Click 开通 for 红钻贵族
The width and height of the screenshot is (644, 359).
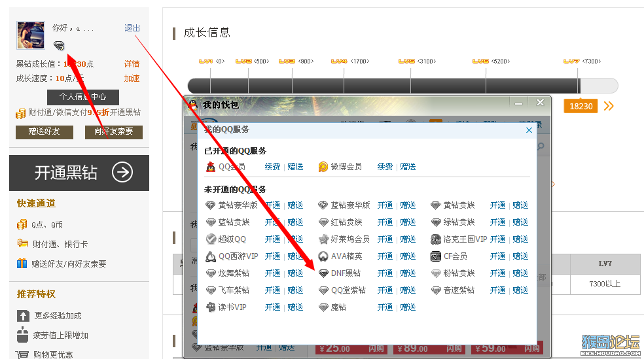tap(385, 222)
